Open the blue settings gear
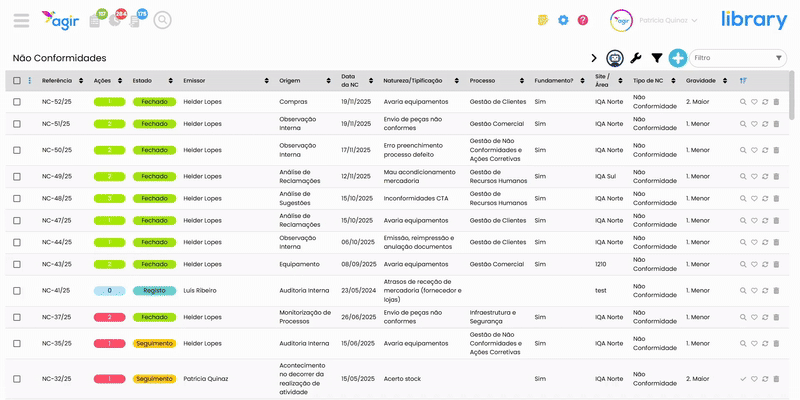The width and height of the screenshot is (800, 400). (x=563, y=20)
